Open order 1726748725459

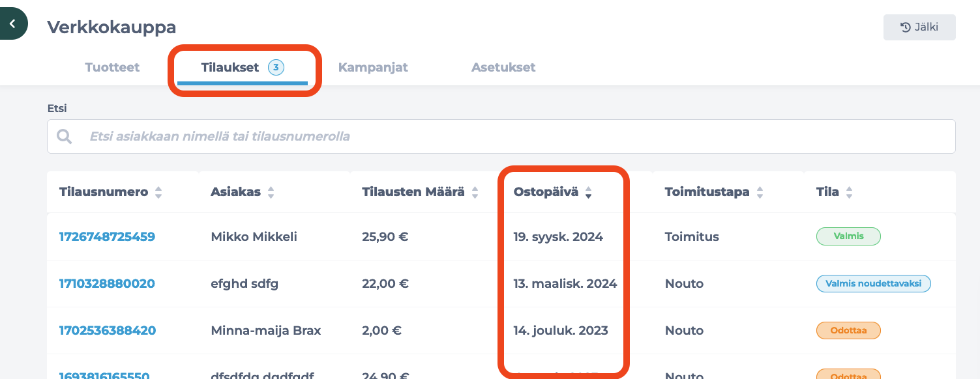pyautogui.click(x=107, y=236)
